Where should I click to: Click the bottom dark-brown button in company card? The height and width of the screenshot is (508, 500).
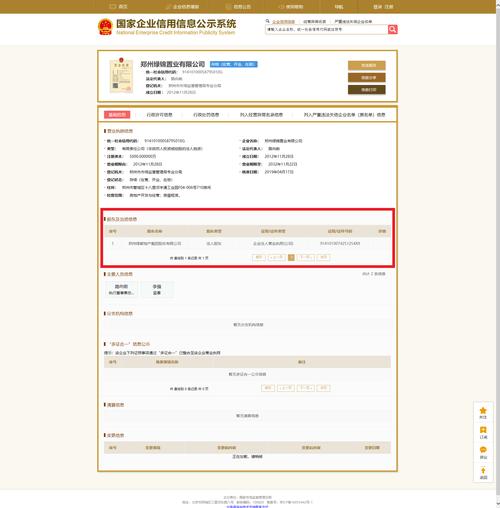(367, 90)
